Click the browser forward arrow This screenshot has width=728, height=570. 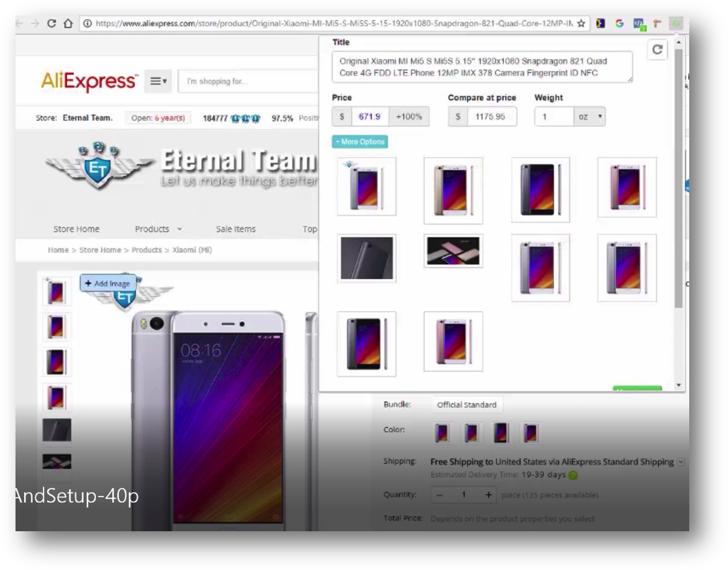(x=35, y=23)
